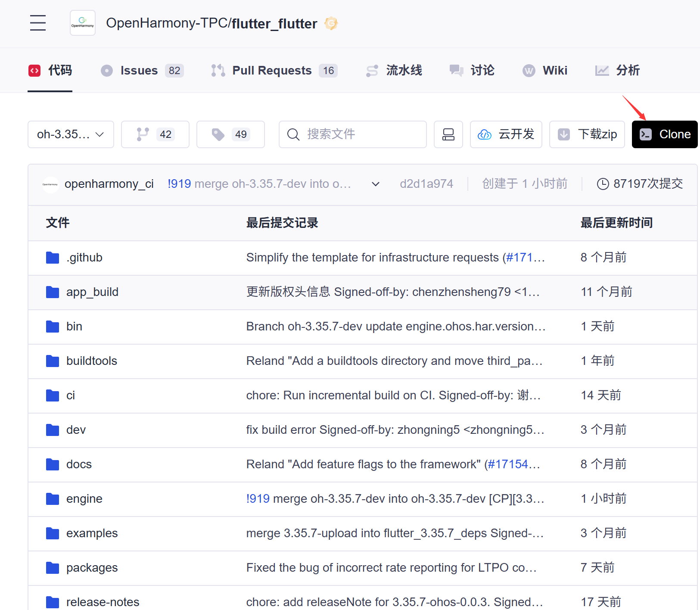This screenshot has height=610, width=700.
Task: Click the clock icon beside 87197次提交
Action: [x=603, y=184]
